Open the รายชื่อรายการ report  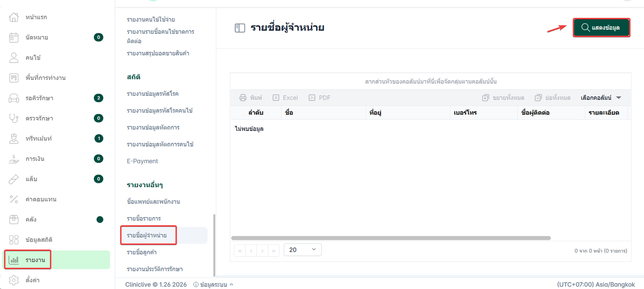click(x=144, y=218)
